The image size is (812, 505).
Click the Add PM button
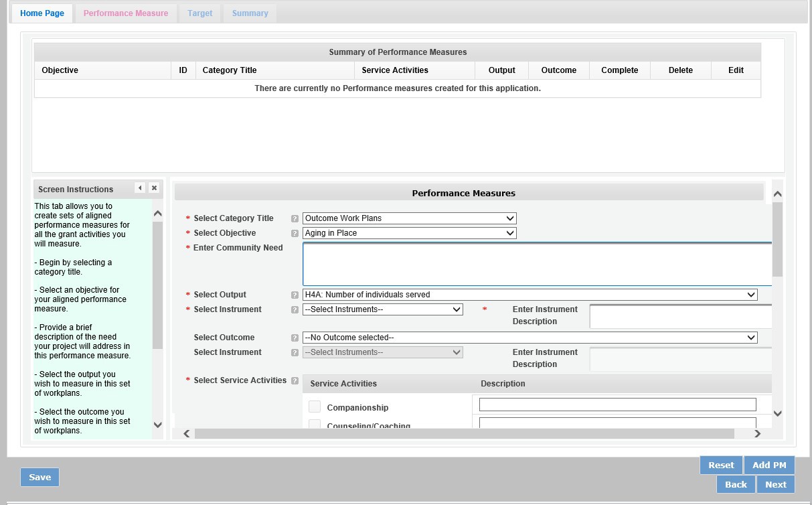click(x=769, y=465)
